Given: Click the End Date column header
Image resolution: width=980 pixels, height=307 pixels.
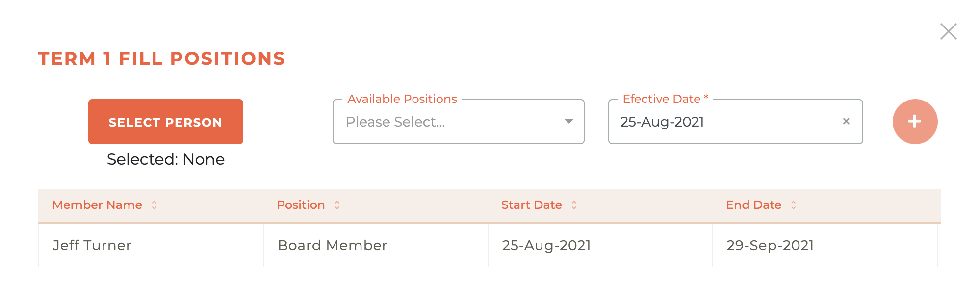Looking at the screenshot, I should pos(754,205).
